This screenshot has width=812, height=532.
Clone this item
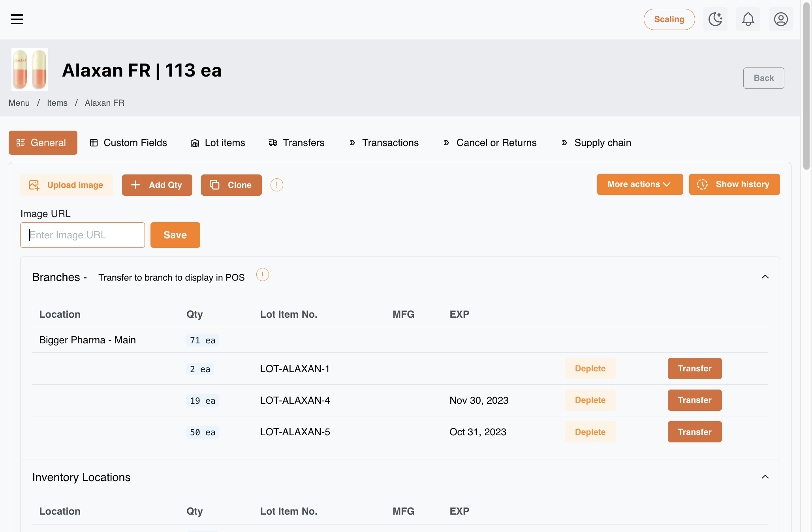[231, 185]
